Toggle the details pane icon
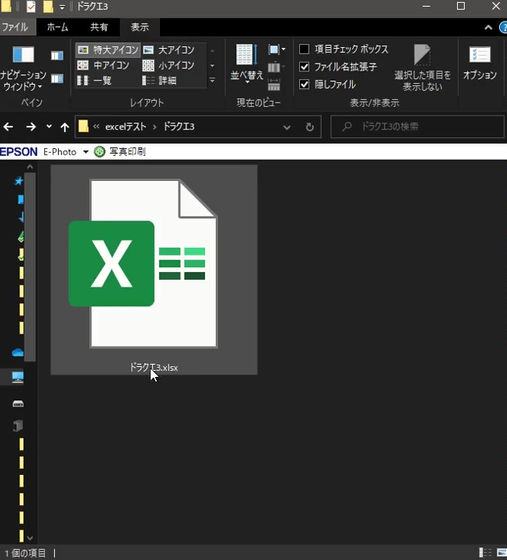Viewport: 507px width, 560px height. click(x=57, y=79)
